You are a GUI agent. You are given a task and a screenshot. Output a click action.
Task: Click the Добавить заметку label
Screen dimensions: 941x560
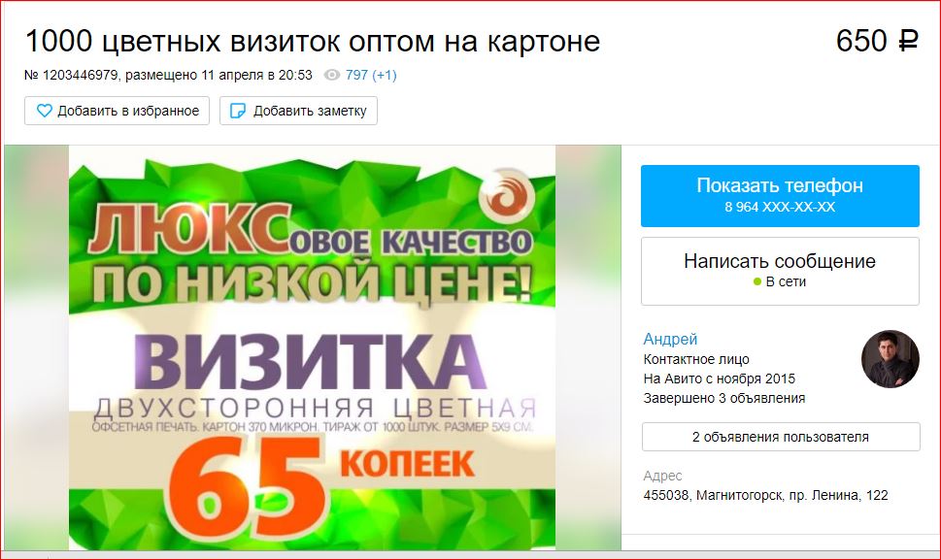point(310,111)
